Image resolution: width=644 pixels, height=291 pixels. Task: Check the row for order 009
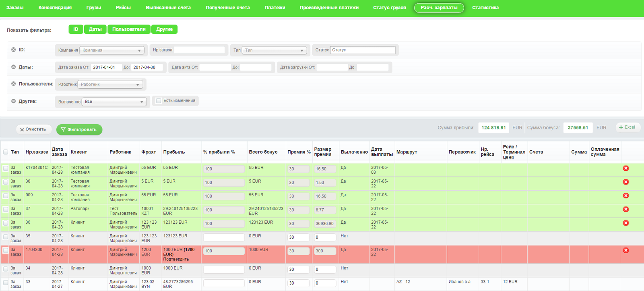click(x=6, y=196)
